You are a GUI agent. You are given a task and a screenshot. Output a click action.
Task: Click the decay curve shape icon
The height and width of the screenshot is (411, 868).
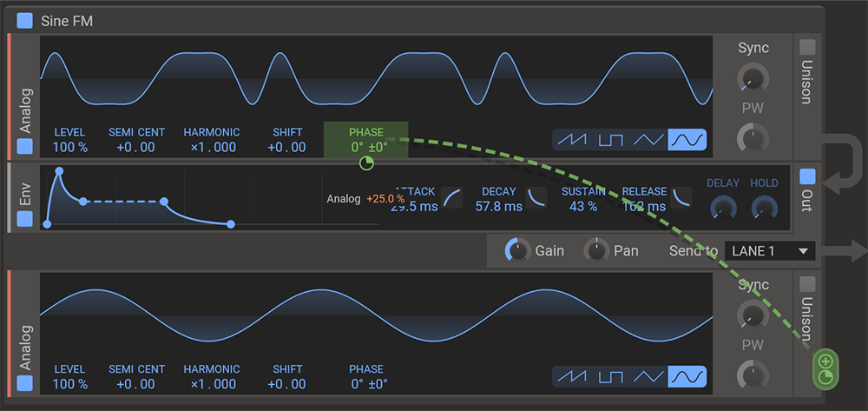tap(536, 198)
